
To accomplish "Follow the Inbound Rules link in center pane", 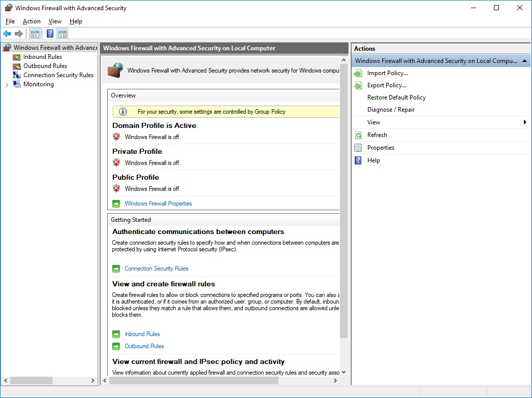I will (142, 334).
